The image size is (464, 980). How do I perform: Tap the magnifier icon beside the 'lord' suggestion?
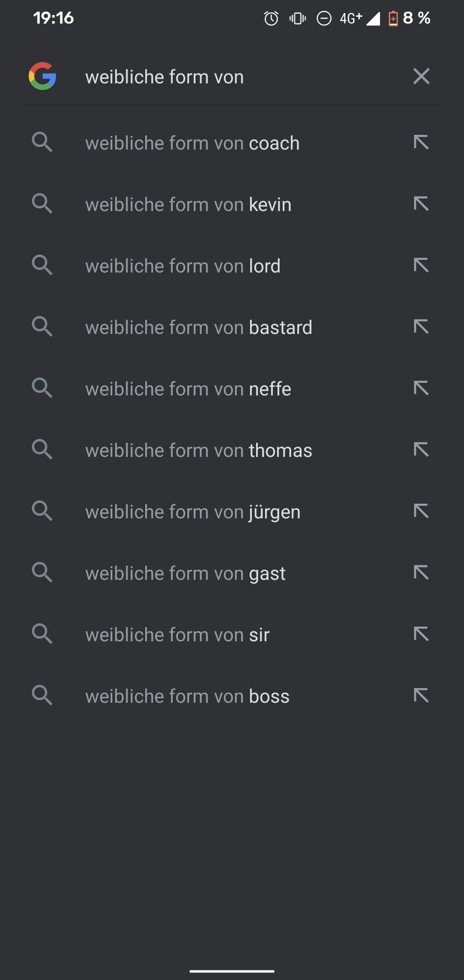42,265
